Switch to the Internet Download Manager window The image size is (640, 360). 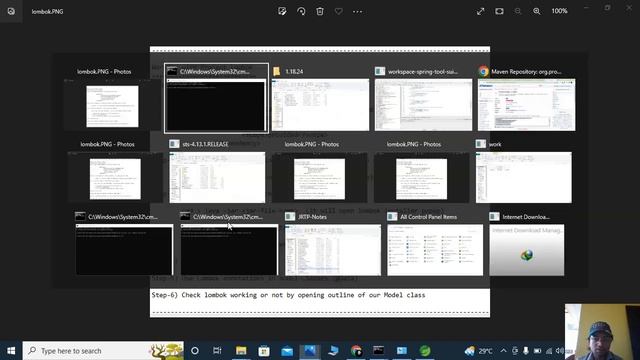coord(527,244)
